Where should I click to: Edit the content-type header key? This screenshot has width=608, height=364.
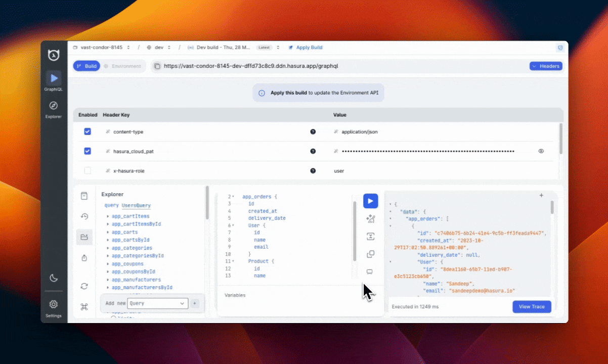click(x=128, y=131)
